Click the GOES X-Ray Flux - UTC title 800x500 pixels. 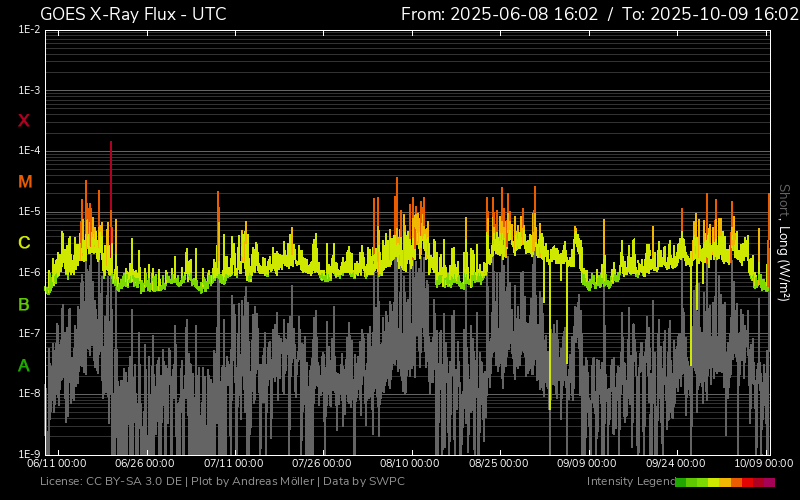click(133, 14)
